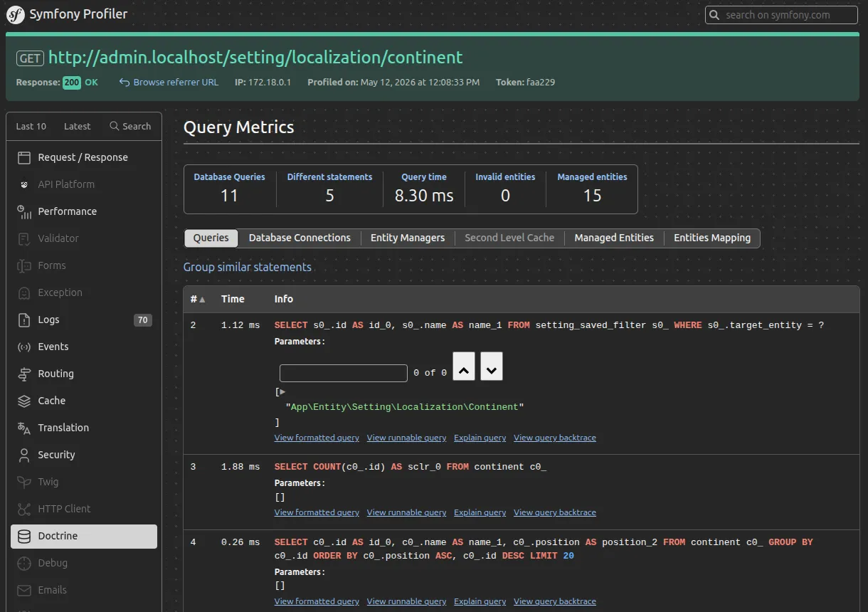Screen dimensions: 868x612
Task: Click the Browse referrer arrow icon
Action: [x=125, y=82]
